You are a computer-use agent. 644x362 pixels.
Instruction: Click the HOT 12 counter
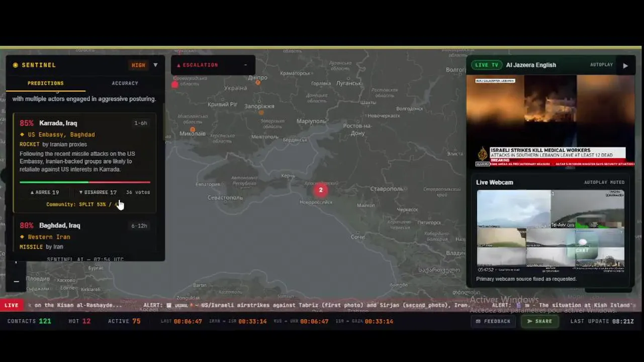click(79, 321)
